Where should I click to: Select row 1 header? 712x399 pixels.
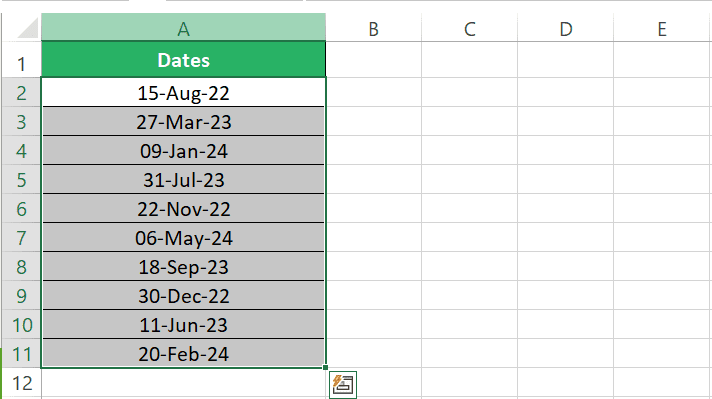(21, 59)
